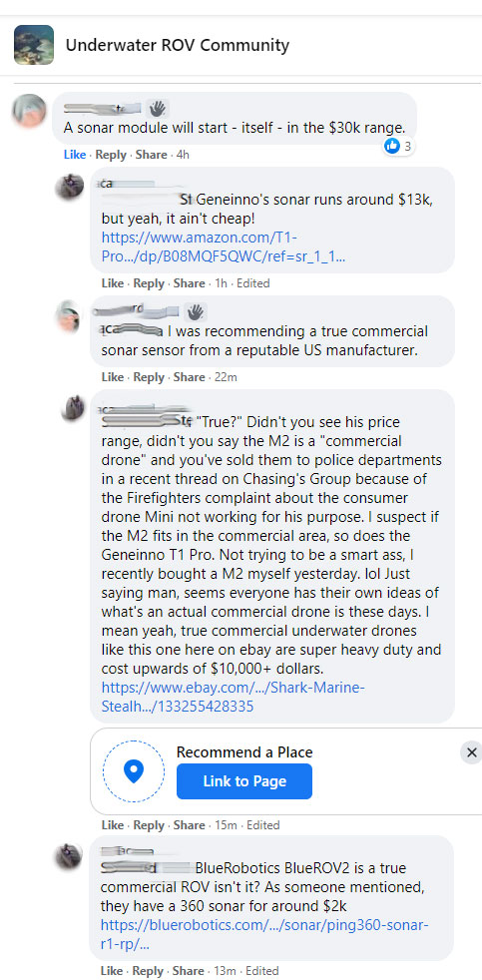Reply to the $30k sonar module comment
482x980 pixels.
(111, 155)
